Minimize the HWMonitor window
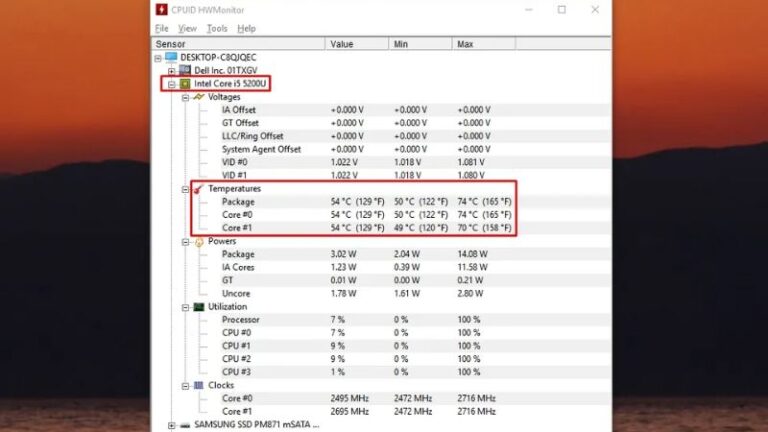The image size is (768, 432). (528, 9)
